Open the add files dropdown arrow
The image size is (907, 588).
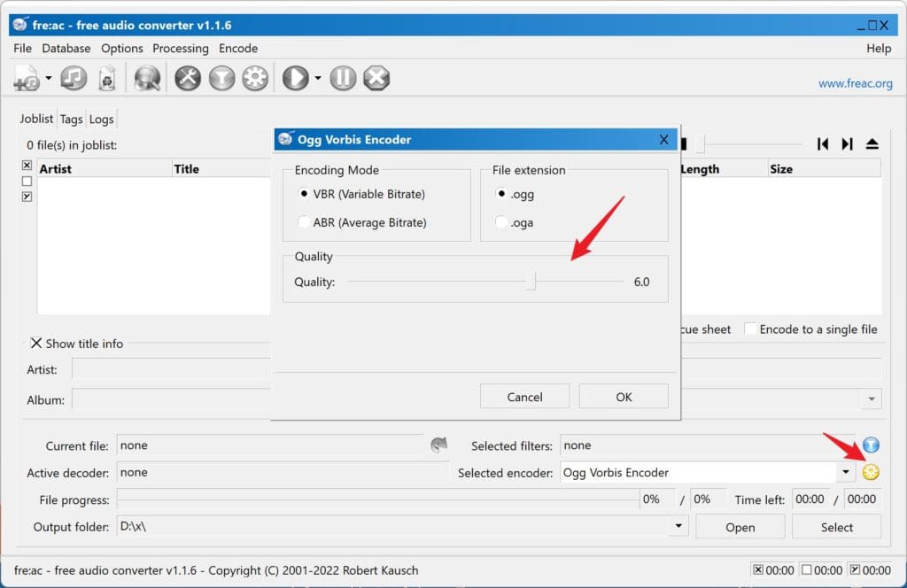click(49, 77)
